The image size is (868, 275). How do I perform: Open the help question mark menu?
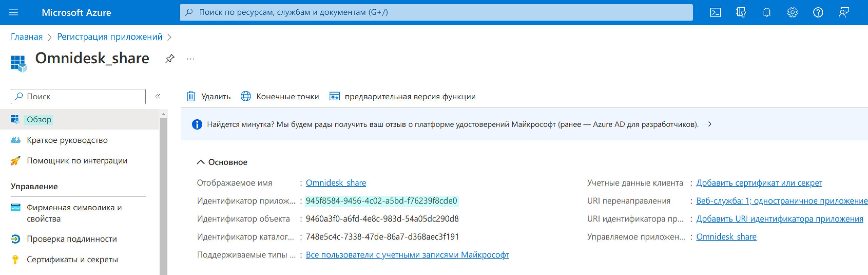pyautogui.click(x=818, y=13)
